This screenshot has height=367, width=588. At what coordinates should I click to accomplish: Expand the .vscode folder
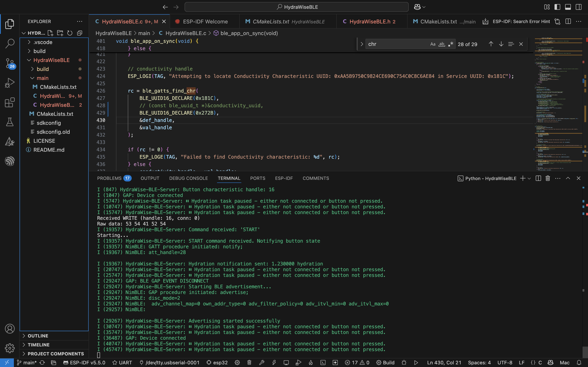point(43,42)
